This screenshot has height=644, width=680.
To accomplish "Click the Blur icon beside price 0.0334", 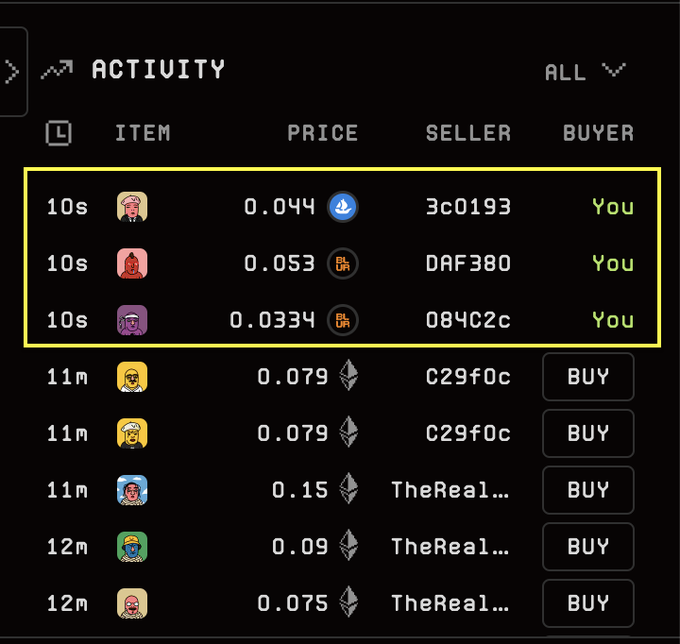I will click(x=343, y=320).
